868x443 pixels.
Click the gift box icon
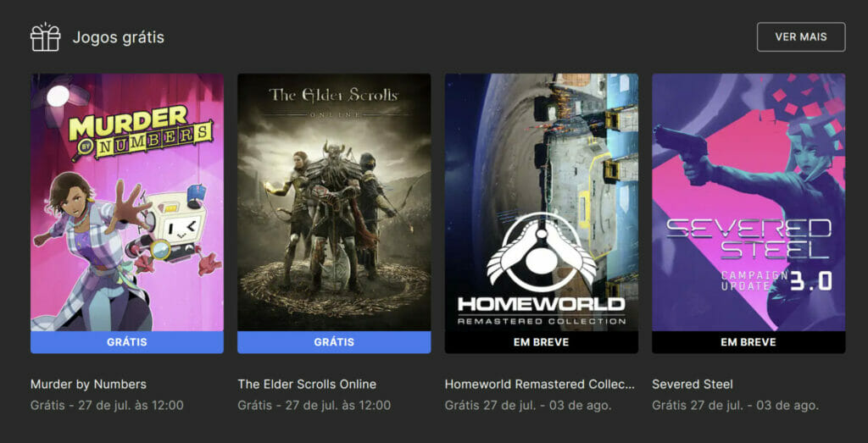[46, 37]
